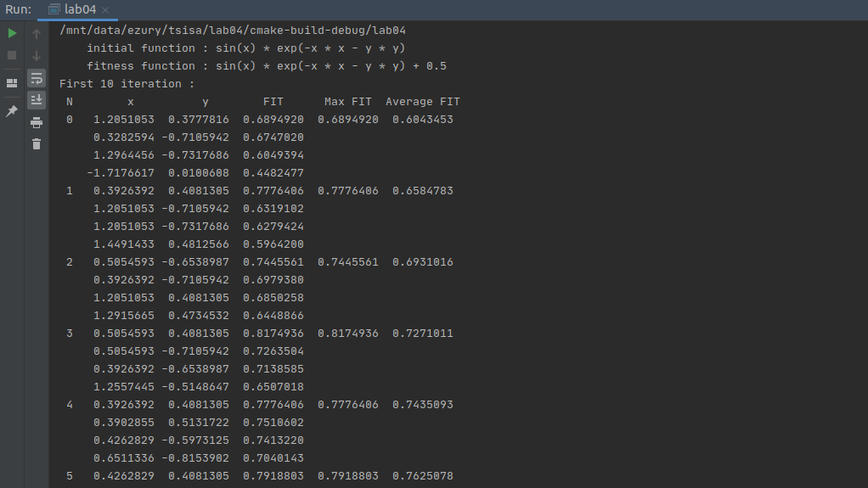Click average value 0.6584783
Screen dimensions: 868x488
(x=422, y=191)
